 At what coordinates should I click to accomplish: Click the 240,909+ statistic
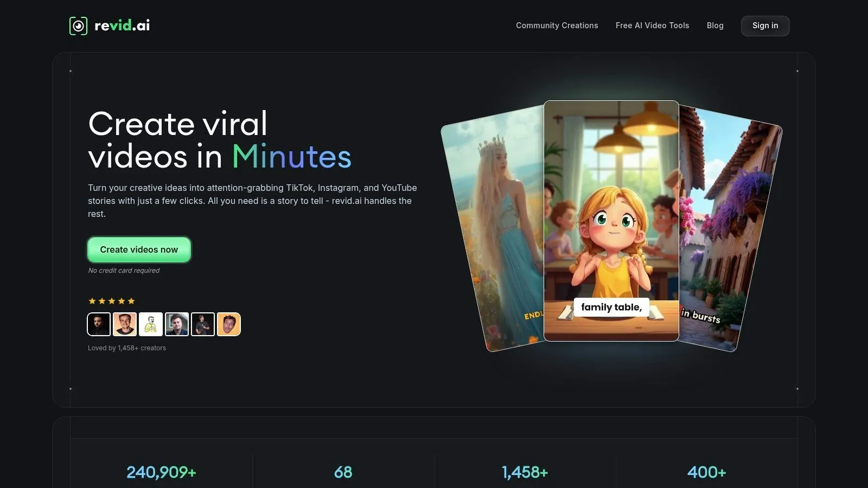(161, 472)
